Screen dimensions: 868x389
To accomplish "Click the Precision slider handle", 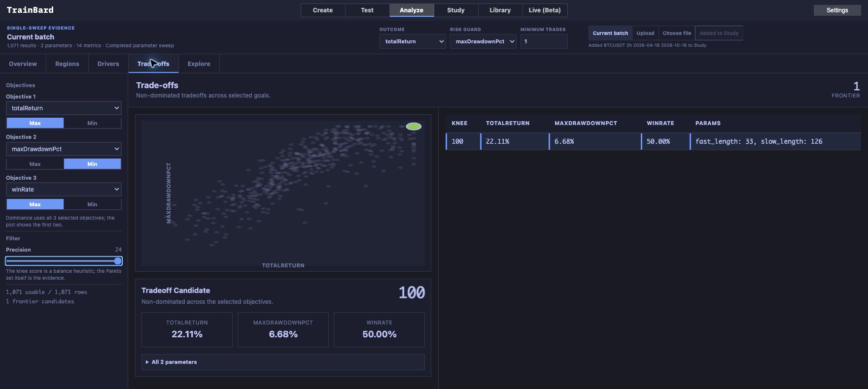I will point(118,261).
